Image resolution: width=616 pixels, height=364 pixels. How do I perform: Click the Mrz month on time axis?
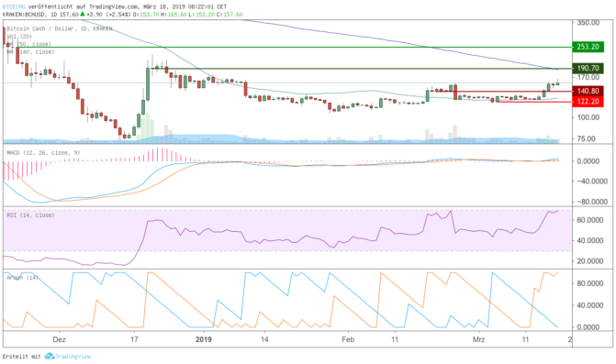coord(478,339)
